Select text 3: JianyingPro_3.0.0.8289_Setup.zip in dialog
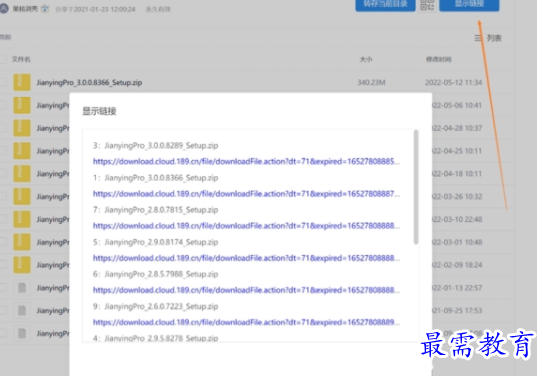Viewport: 542px width, 376px height. tap(156, 145)
